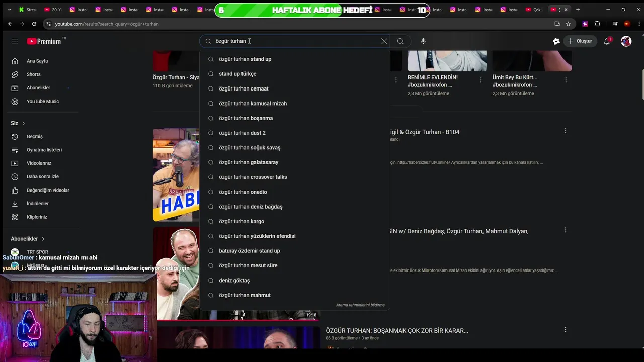This screenshot has width=644, height=362.
Task: Switch to the 20. Y YouTube tab
Action: [x=53, y=10]
